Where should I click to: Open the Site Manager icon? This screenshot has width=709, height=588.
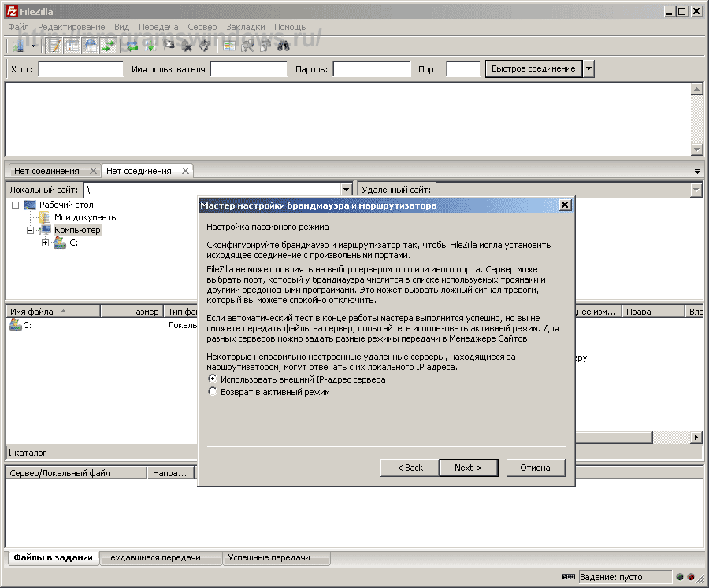click(18, 46)
